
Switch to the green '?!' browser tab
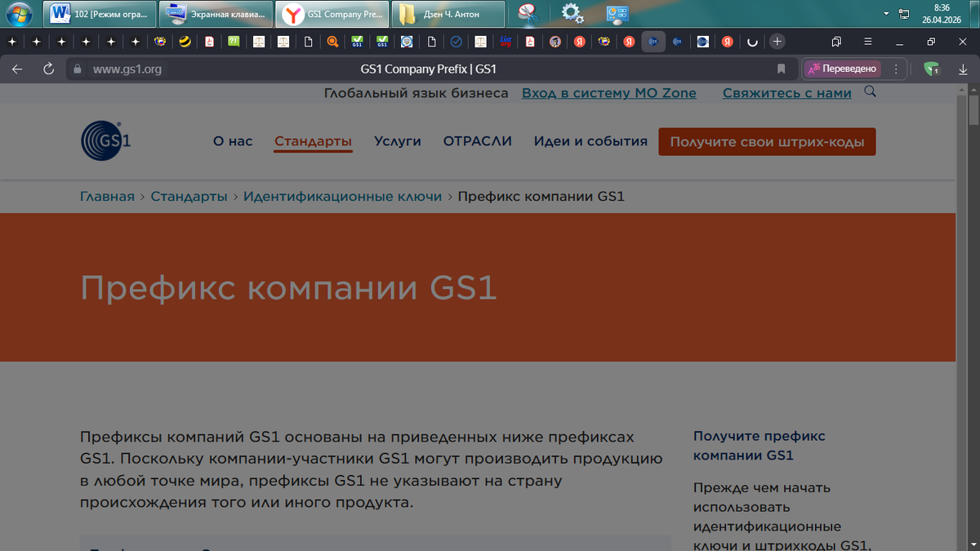(234, 41)
